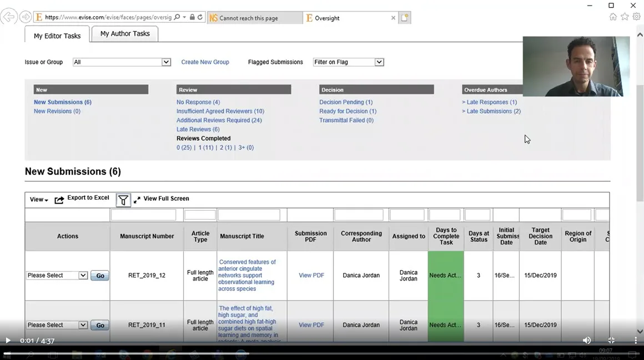Click Create New Group link

tap(205, 62)
